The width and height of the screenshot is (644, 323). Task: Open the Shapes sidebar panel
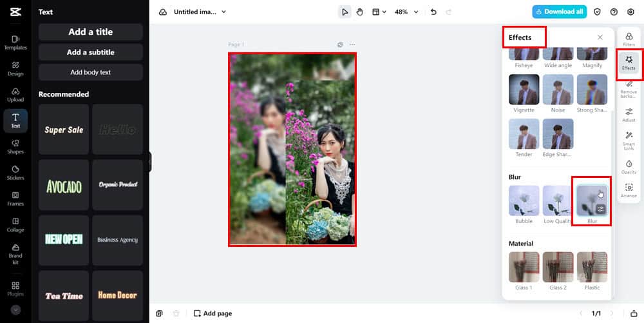coord(15,147)
